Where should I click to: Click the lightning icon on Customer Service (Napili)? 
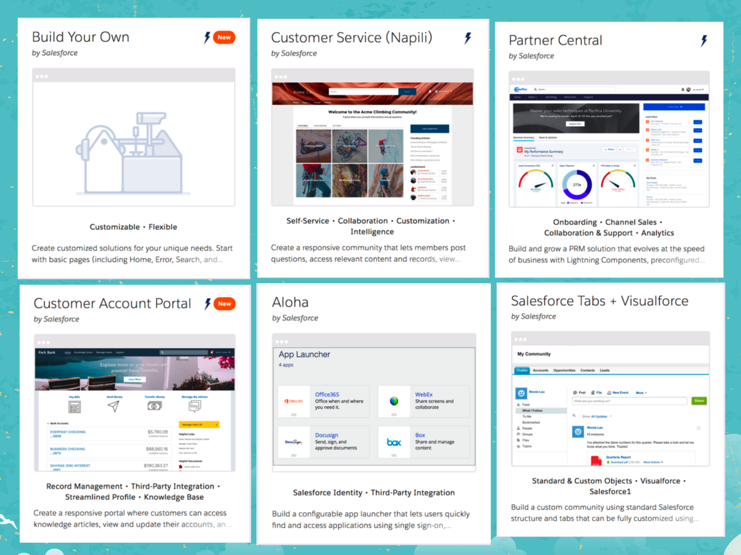point(468,38)
